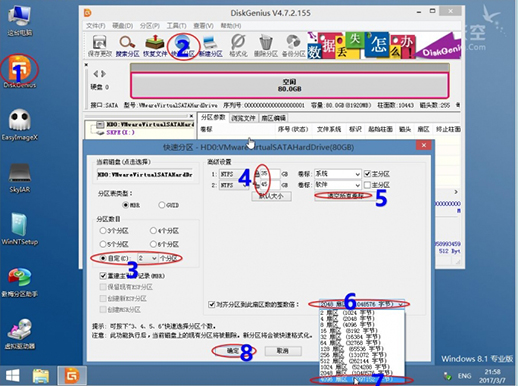Choose the 4个分区 four partitions option
518x386 pixels.
(153, 230)
